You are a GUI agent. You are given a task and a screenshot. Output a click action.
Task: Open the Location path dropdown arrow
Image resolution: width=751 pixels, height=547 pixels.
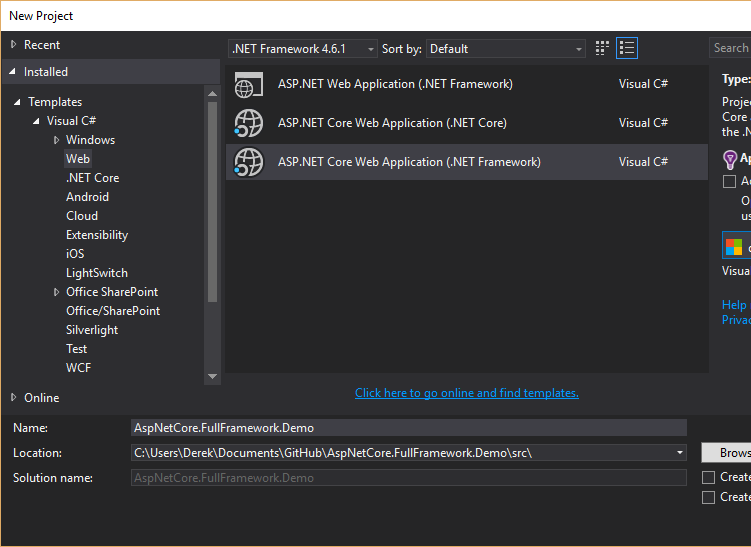coord(680,453)
